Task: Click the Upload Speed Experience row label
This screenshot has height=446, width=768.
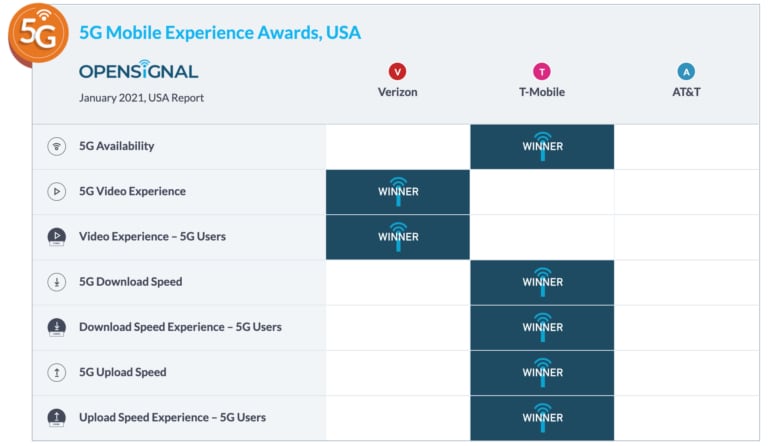Action: point(172,418)
